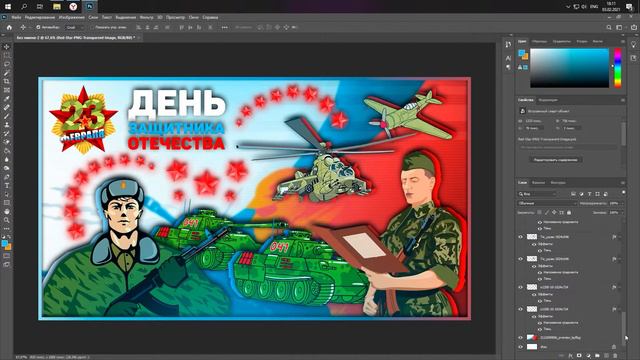Open the blend mode dropdown showing Обычные
Screen dimensions: 640x360
[547, 203]
